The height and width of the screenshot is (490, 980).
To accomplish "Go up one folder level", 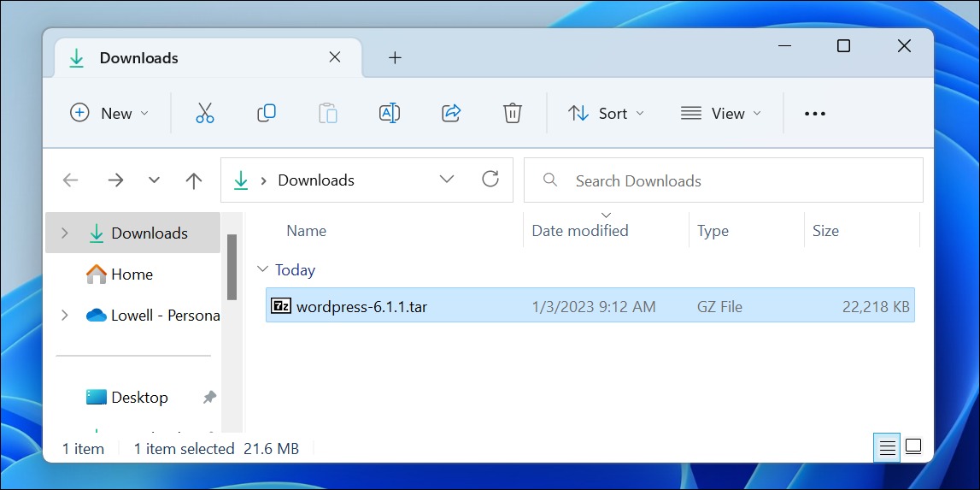I will 194,180.
